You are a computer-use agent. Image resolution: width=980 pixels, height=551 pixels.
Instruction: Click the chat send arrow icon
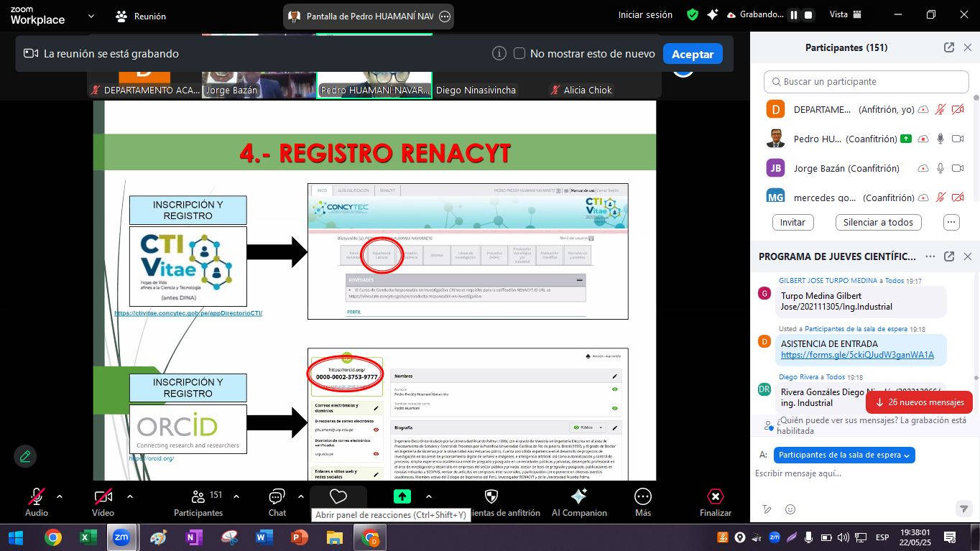(x=963, y=509)
